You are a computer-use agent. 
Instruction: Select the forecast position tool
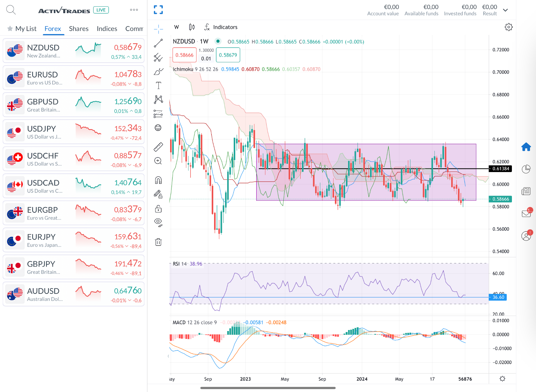[x=158, y=114]
